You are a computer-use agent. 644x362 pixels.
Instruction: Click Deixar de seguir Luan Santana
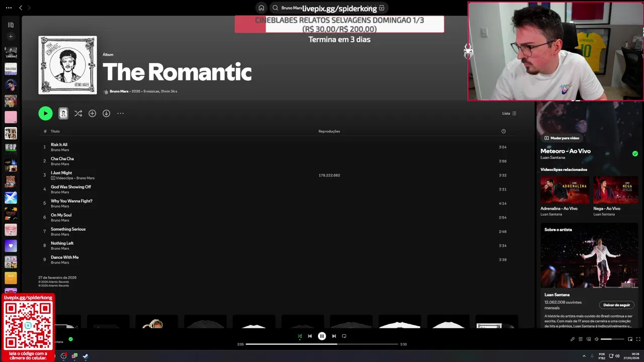[x=617, y=305]
